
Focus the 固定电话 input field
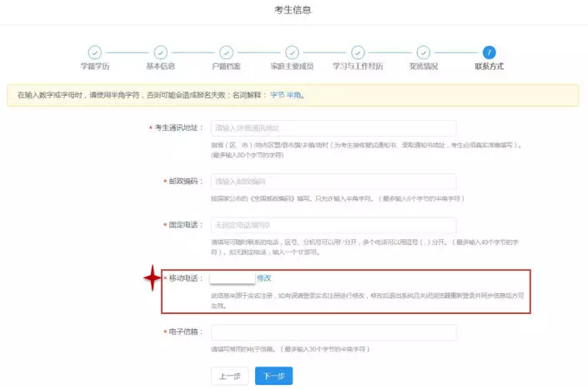[333, 225]
